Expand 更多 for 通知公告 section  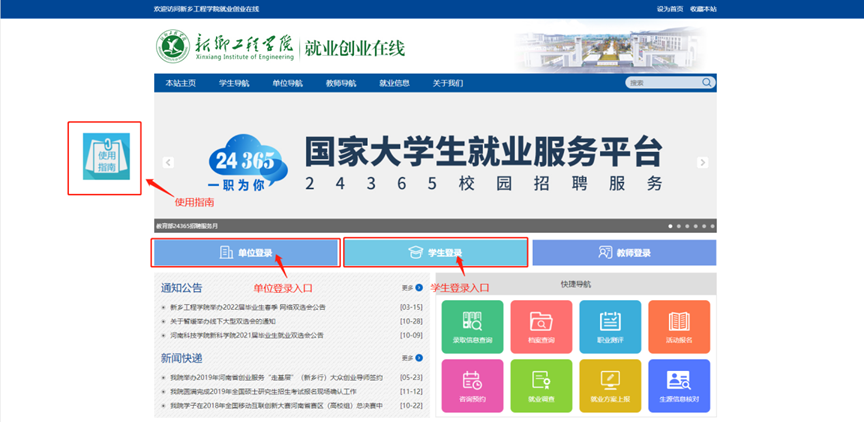[x=411, y=287]
